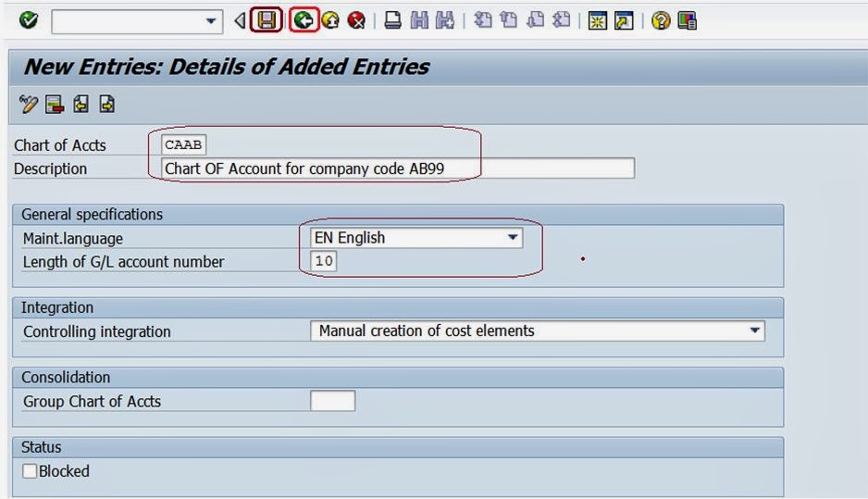The image size is (868, 499).
Task: Go back using the green arrow icon
Action: 304,20
